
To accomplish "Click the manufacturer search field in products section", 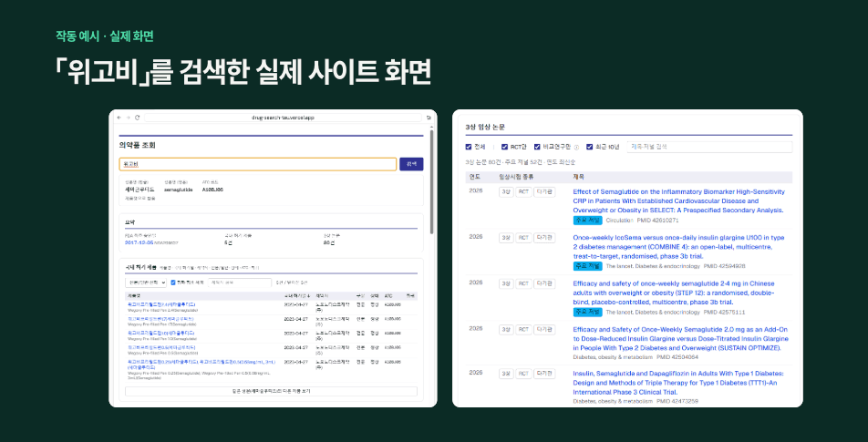I will (240, 283).
